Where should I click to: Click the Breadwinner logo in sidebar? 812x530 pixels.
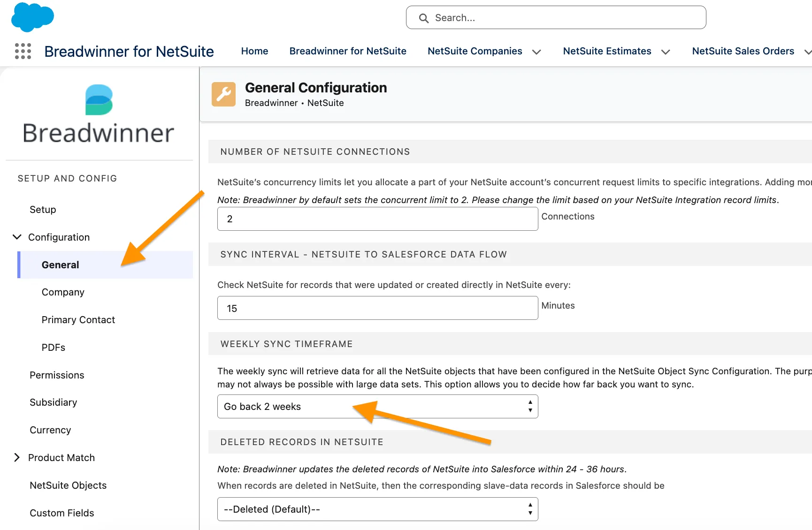coord(99,114)
